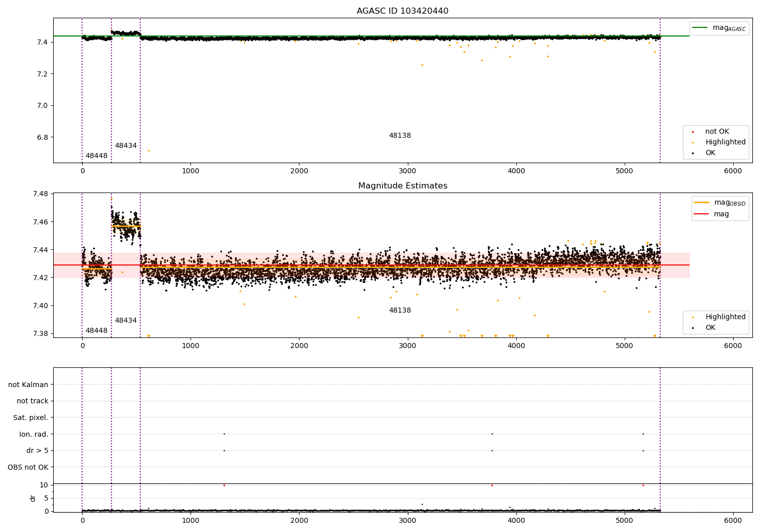Click the 'not Kalman' axis label
Image resolution: width=760 pixels, height=532 pixels.
pos(28,385)
